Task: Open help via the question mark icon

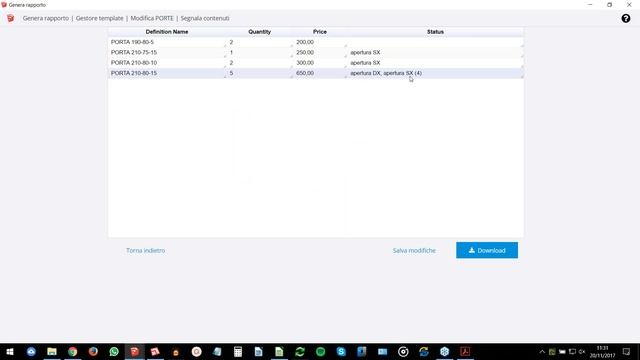Action: (626, 18)
